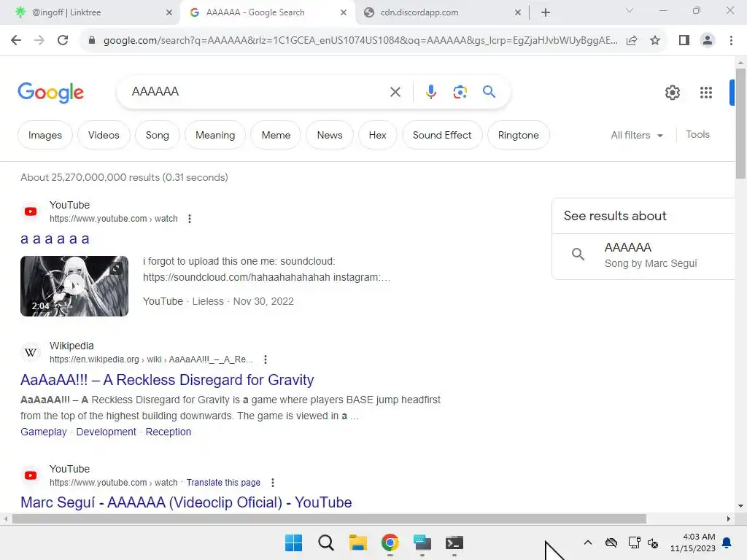Jump to the Reception section link

(x=169, y=432)
